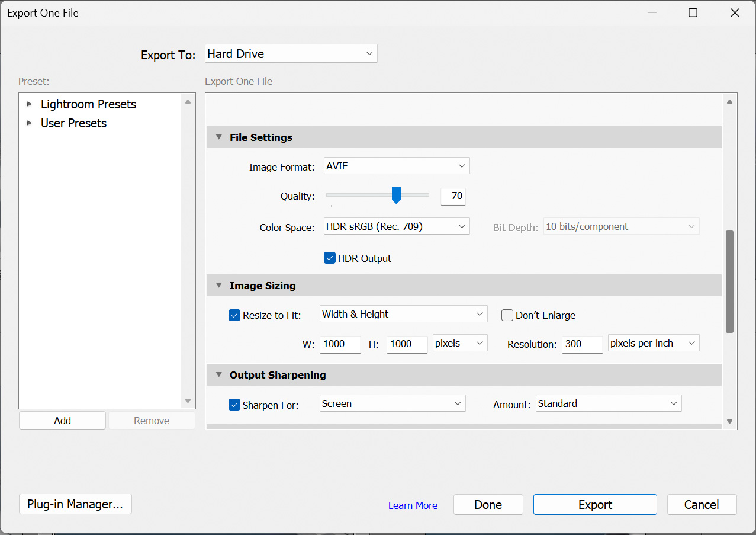The width and height of the screenshot is (756, 535).
Task: Expand the Lightroom Presets tree item
Action: pyautogui.click(x=30, y=104)
